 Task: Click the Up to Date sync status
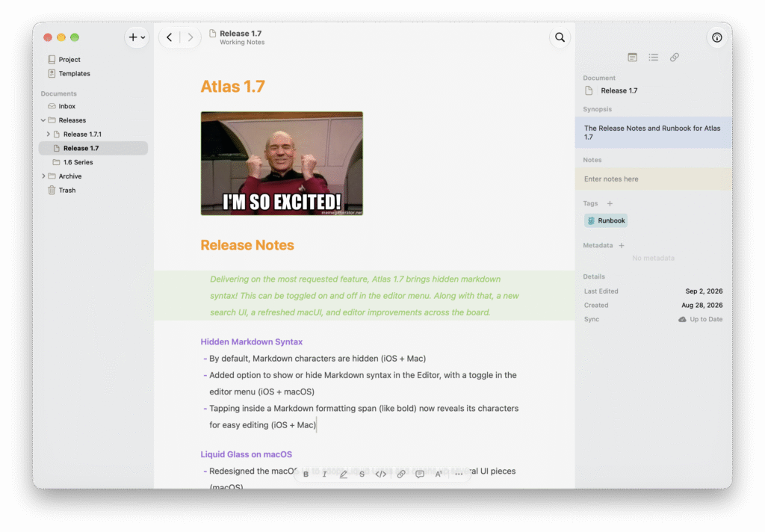pyautogui.click(x=706, y=319)
